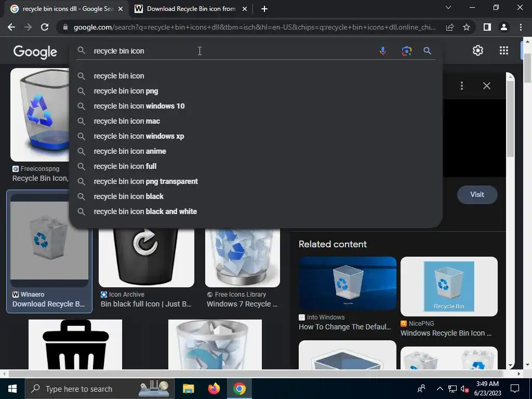Launch Firefox from the taskbar
This screenshot has width=532, height=399.
coord(214,389)
